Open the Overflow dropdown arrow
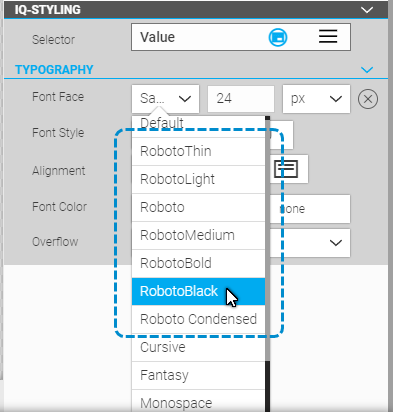 pyautogui.click(x=335, y=243)
